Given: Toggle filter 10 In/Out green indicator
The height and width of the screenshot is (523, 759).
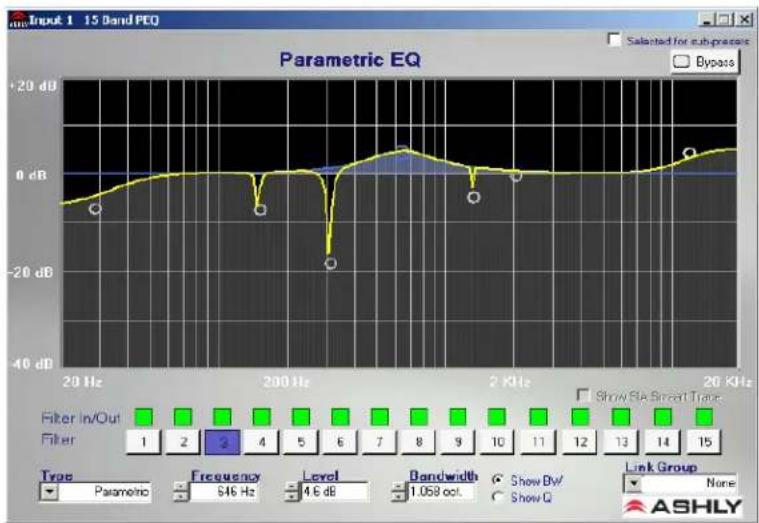Looking at the screenshot, I should tap(497, 416).
